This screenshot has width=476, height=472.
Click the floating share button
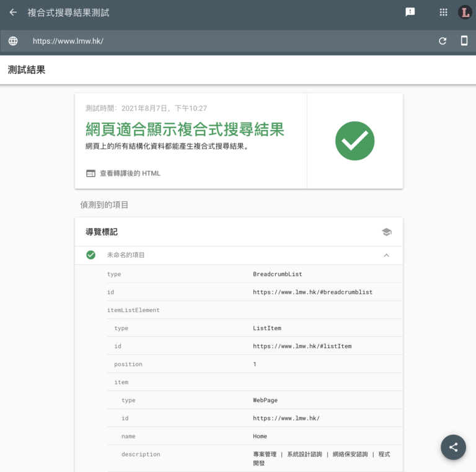pyautogui.click(x=453, y=447)
